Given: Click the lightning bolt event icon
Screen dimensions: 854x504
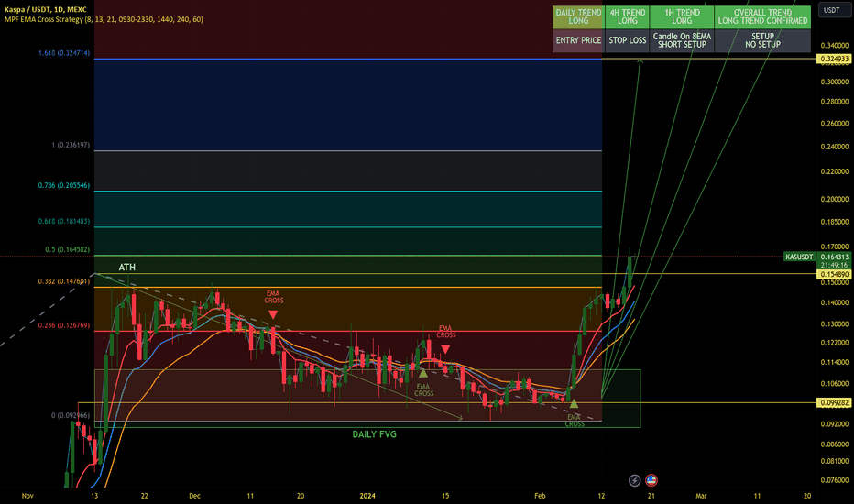Looking at the screenshot, I should [634, 480].
